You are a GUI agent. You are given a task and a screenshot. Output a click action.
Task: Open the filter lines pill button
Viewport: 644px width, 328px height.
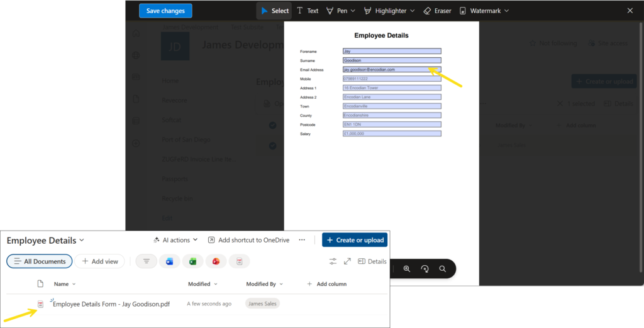tap(147, 261)
